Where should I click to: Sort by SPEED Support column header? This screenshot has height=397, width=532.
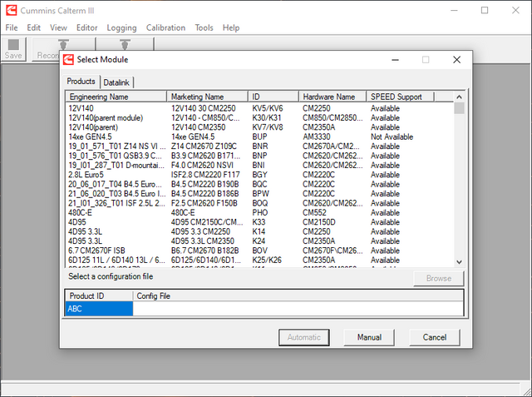[x=401, y=97]
